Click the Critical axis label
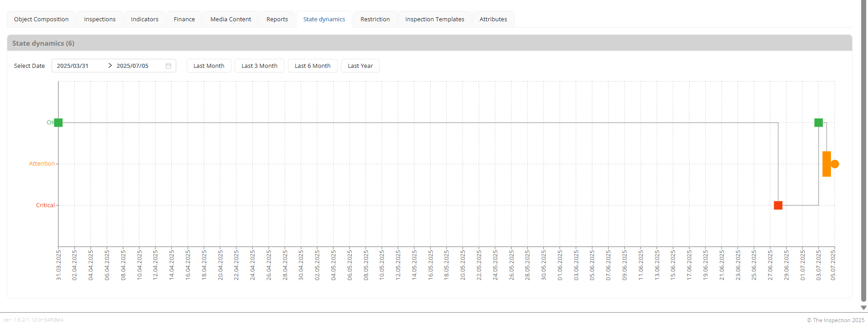 coord(45,205)
